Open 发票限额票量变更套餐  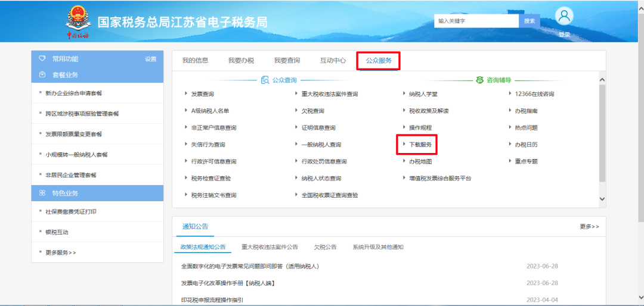(x=73, y=134)
